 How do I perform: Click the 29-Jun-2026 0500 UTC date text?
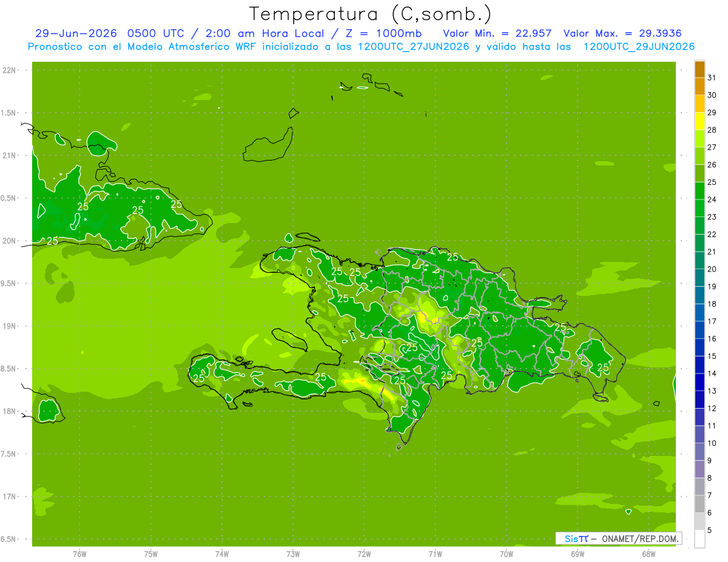110,33
